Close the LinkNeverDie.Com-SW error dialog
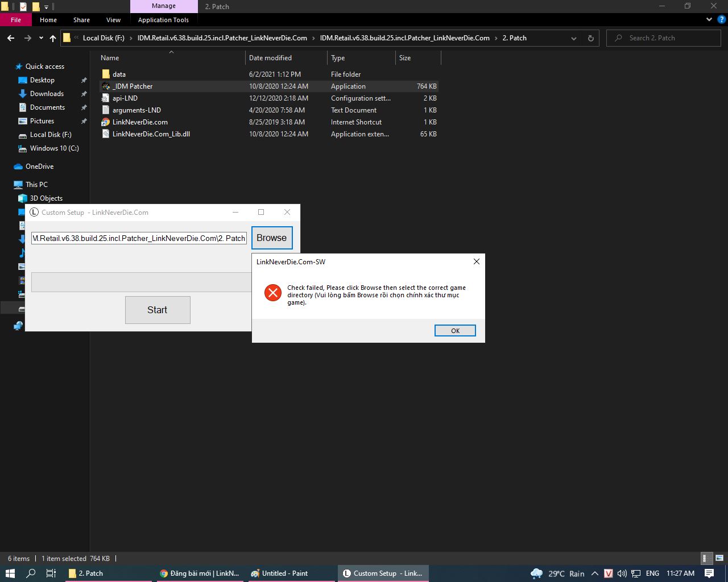Image resolution: width=728 pixels, height=582 pixels. tap(477, 261)
